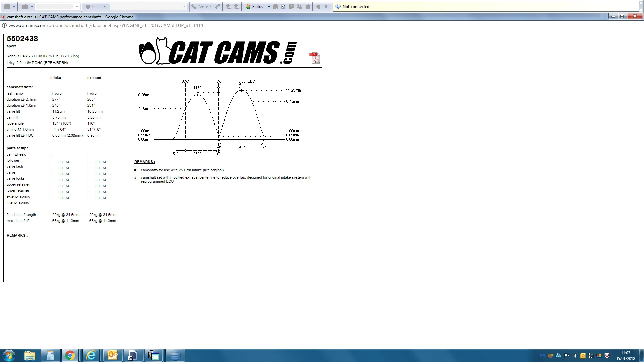644x362 pixels.
Task: Open the Status dropdown in toolbar
Action: point(269,7)
